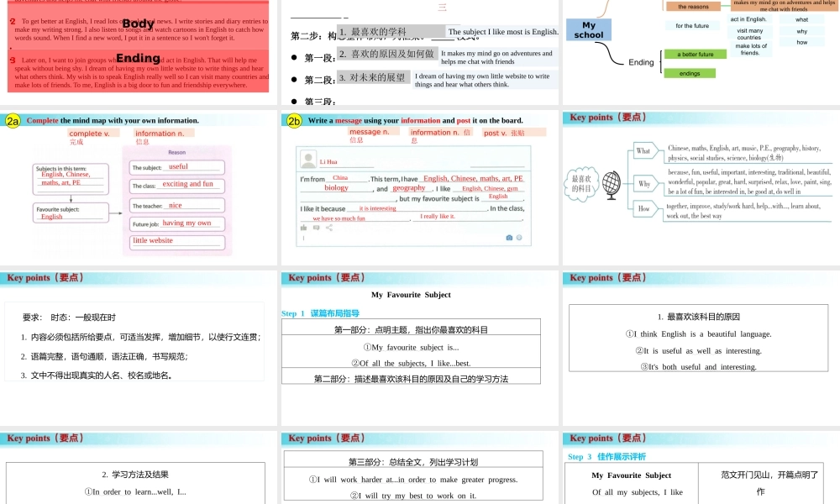This screenshot has width=840, height=504.
Task: Click the 'My school' mind map node
Action: (x=589, y=30)
